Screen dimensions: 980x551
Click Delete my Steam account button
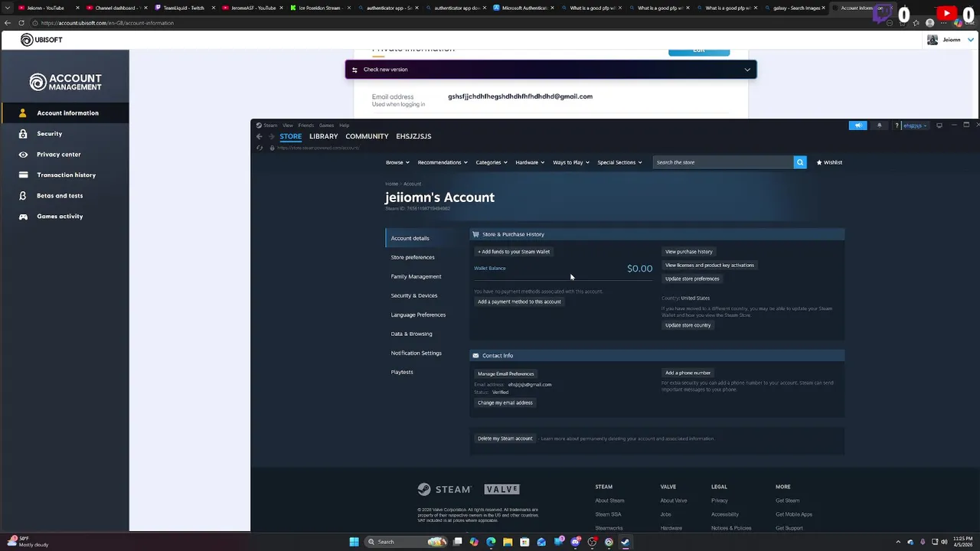click(x=505, y=439)
